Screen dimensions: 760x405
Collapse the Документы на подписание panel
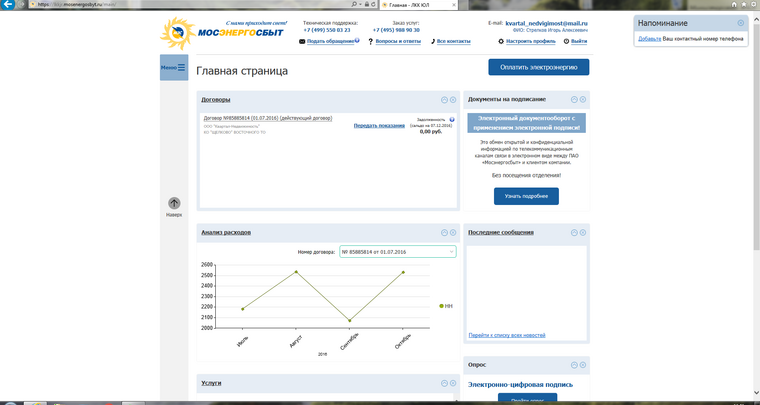pyautogui.click(x=574, y=99)
